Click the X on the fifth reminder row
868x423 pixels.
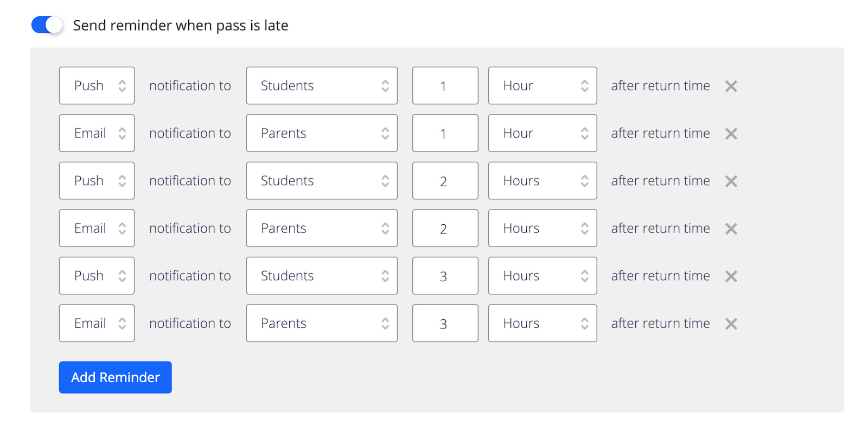click(731, 276)
